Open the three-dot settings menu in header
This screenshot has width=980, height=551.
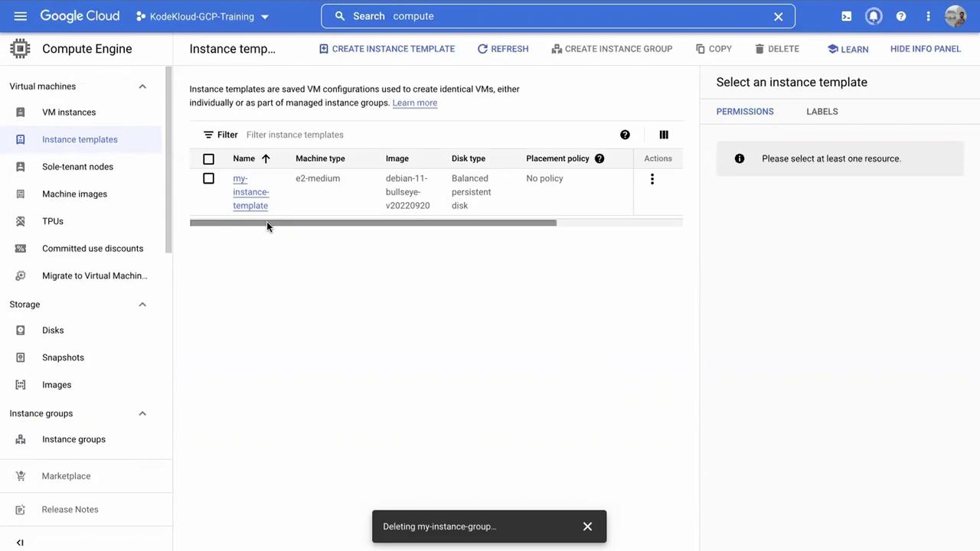click(928, 16)
